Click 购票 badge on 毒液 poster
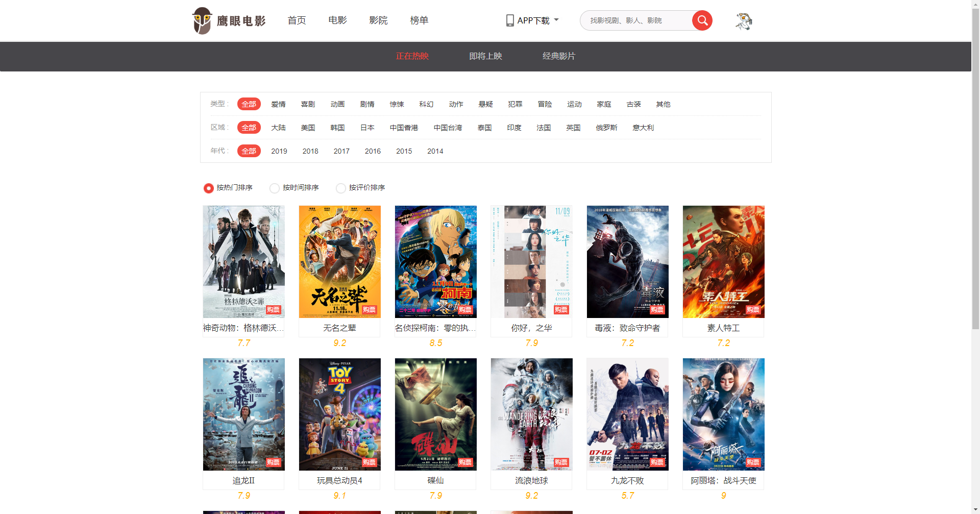Screen dimensions: 980x514 657,310
